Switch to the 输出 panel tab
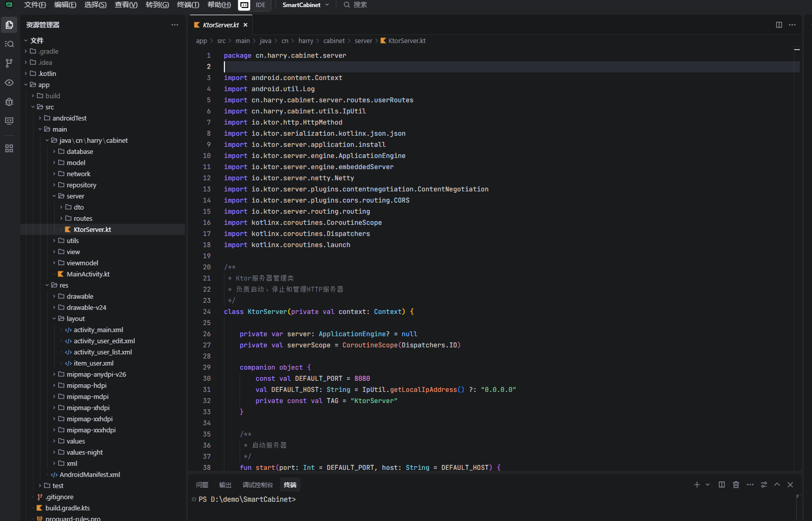812x521 pixels. 225,485
